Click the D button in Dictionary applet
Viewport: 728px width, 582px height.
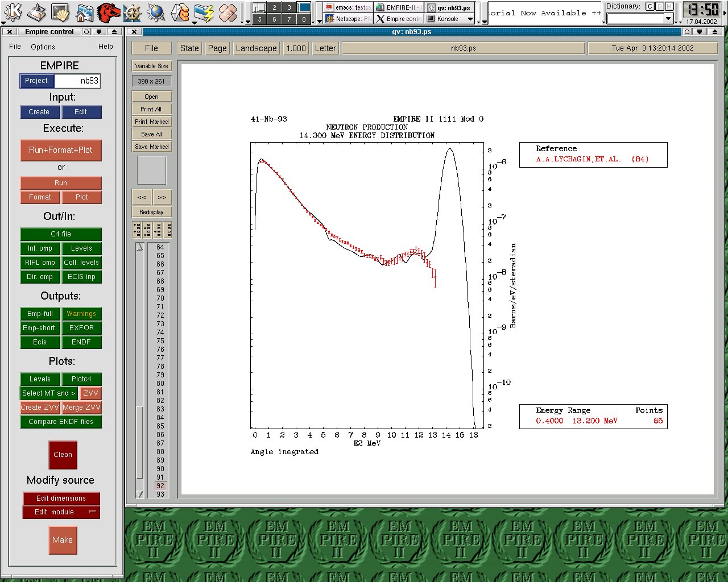(659, 6)
